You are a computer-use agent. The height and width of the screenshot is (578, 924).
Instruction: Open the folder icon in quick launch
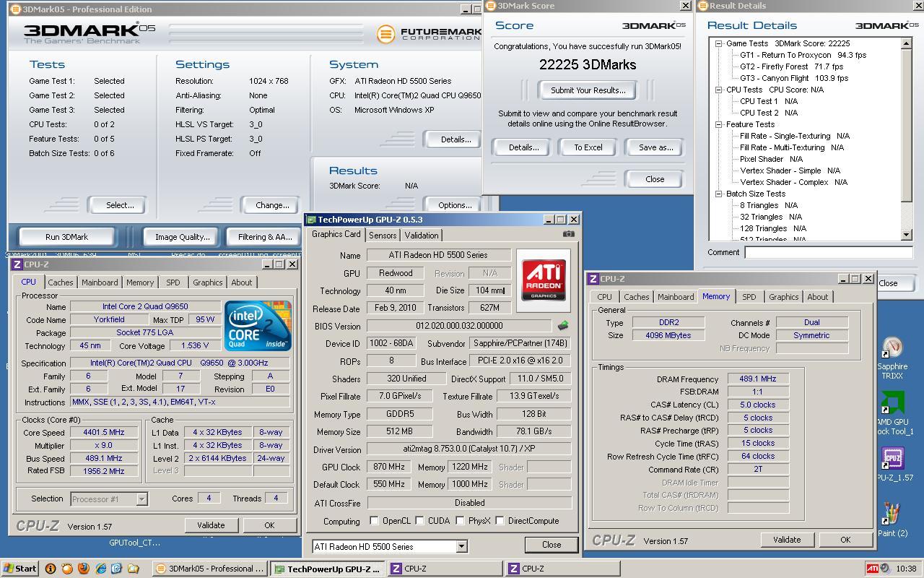coord(133,569)
